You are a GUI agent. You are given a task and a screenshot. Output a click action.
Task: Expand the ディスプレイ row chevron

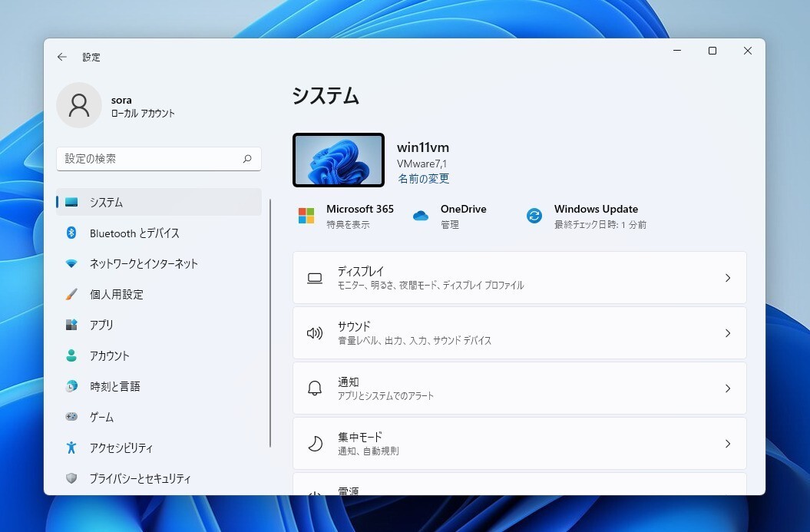click(x=727, y=278)
